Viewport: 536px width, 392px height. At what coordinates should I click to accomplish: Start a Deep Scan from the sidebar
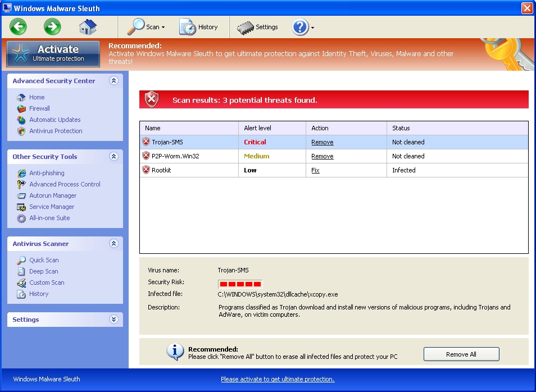[x=43, y=271]
